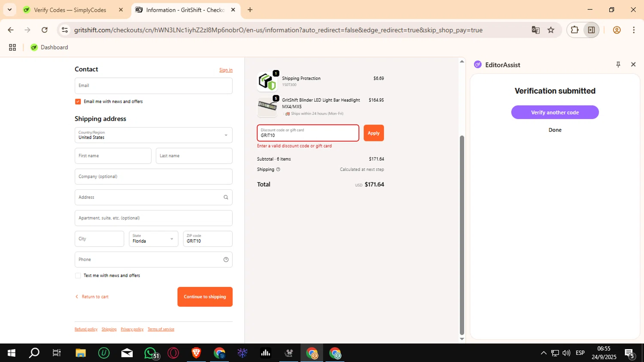This screenshot has height=362, width=644.
Task: Click the Email input field
Action: click(154, 86)
